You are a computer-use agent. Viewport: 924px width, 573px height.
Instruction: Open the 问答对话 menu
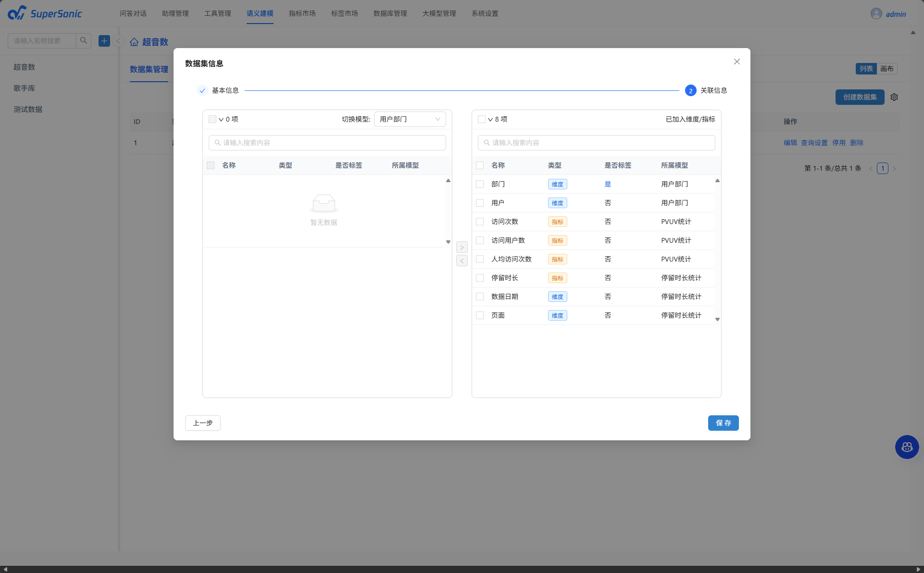click(x=133, y=13)
